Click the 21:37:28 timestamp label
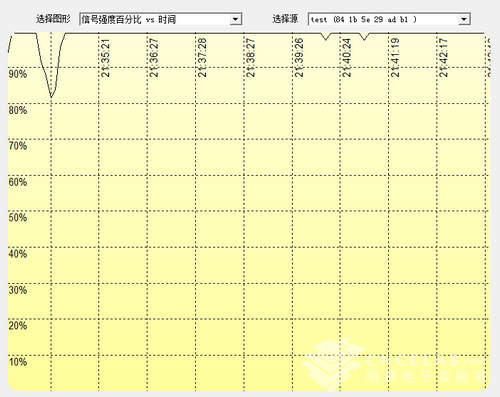Screen dimensions: 500x397 (202, 58)
